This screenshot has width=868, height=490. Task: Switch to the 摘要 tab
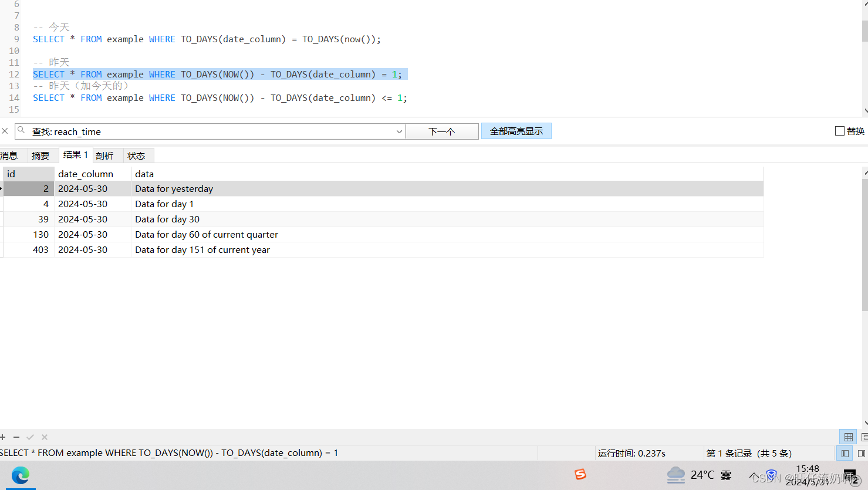click(40, 156)
